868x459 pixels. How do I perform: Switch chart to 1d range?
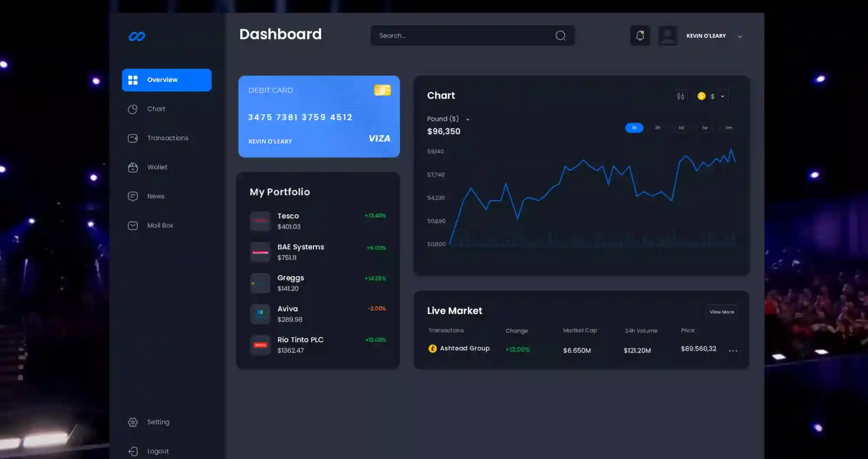681,128
